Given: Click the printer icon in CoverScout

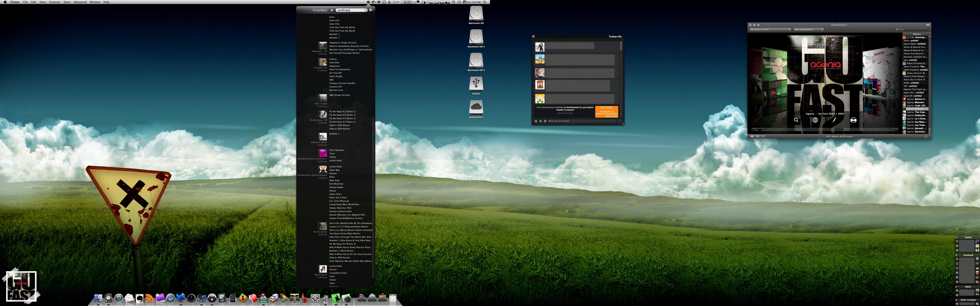Looking at the screenshot, I should (x=853, y=120).
